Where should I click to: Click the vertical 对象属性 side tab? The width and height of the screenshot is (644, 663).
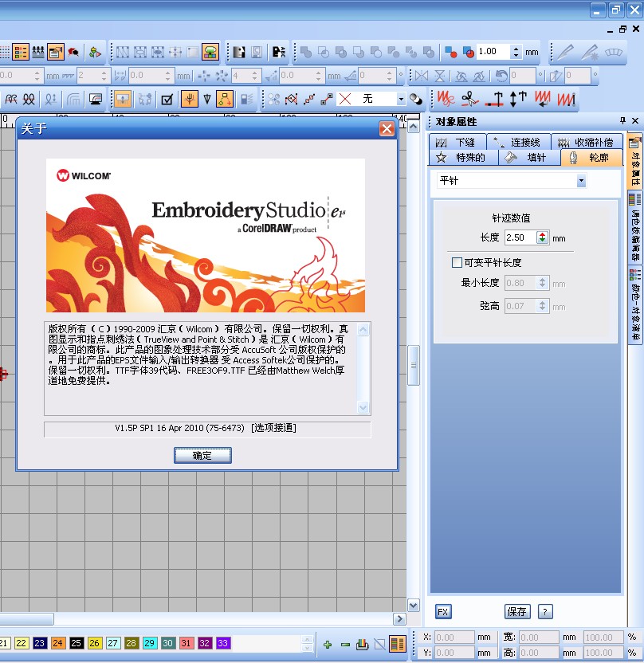tap(635, 161)
